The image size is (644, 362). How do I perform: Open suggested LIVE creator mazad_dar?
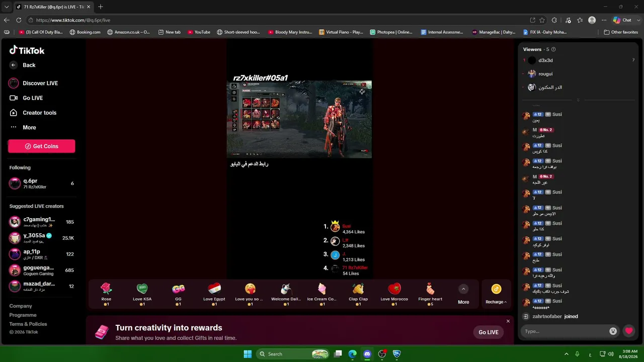point(41,286)
